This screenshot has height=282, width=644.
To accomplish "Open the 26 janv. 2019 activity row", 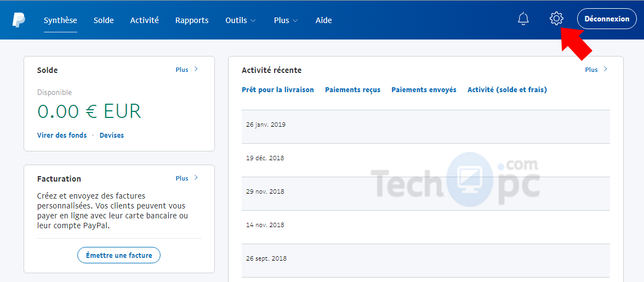I will click(426, 127).
